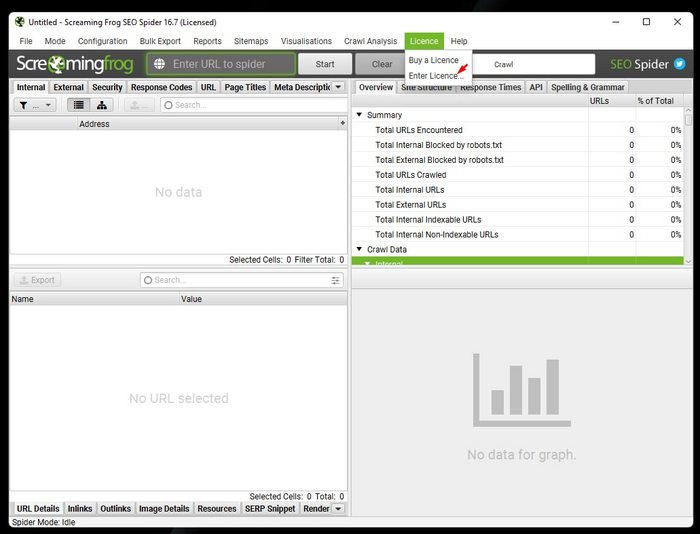
Task: Open the Bulk Export menu
Action: pyautogui.click(x=160, y=41)
